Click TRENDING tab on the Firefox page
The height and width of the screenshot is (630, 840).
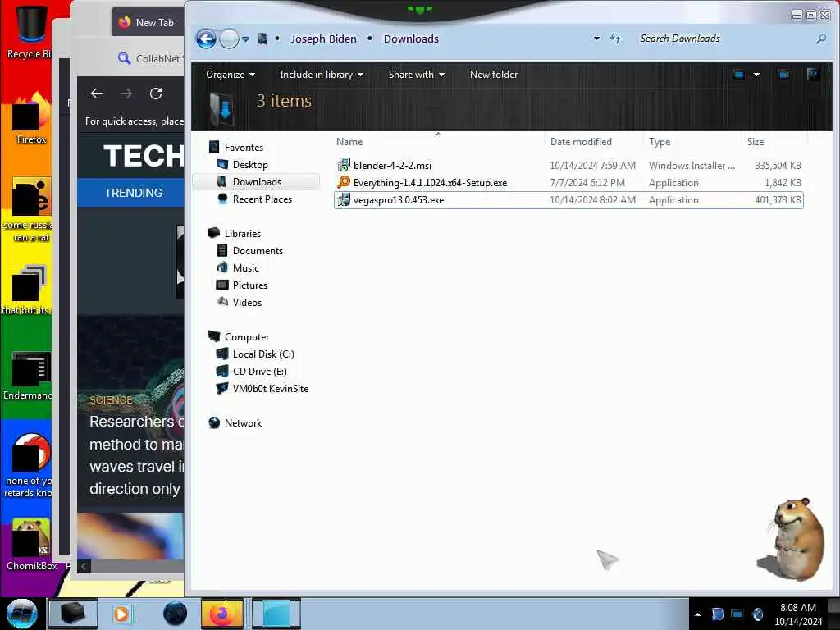(134, 193)
